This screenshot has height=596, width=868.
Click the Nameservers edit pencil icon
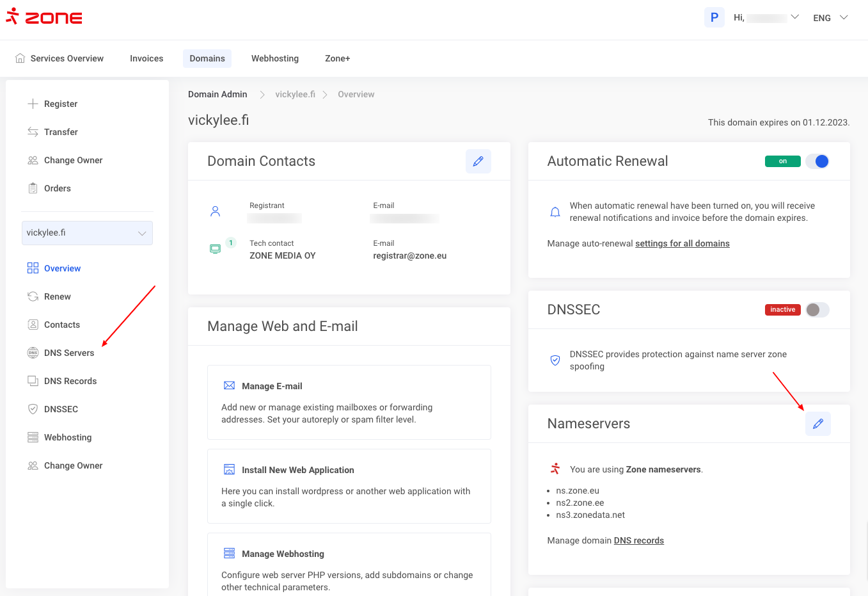point(817,424)
